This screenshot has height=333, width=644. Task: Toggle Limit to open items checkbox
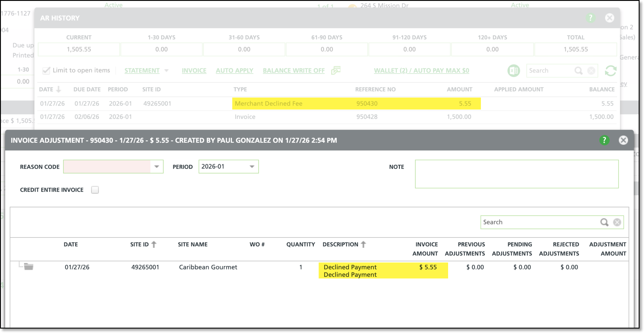tap(46, 71)
